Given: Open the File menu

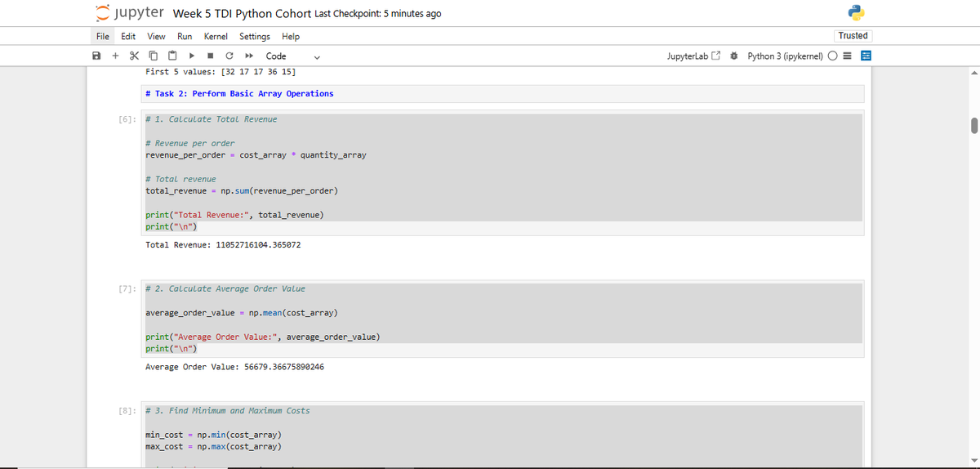Looking at the screenshot, I should tap(103, 36).
